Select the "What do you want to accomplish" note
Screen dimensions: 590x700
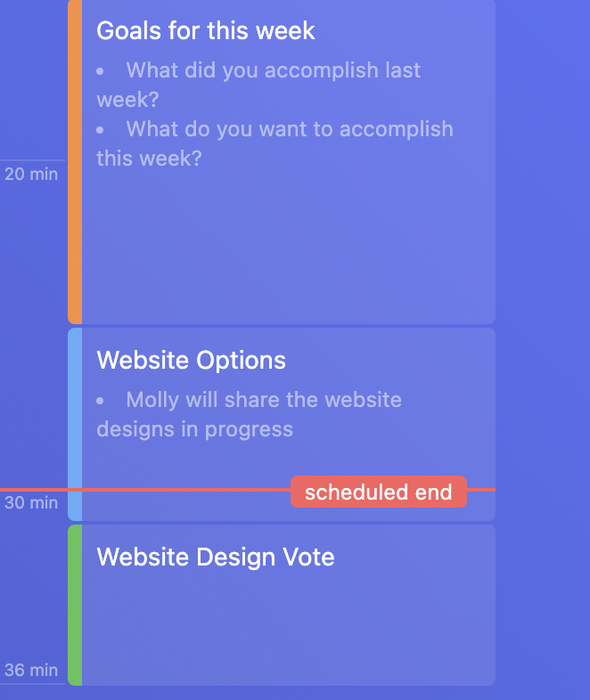(x=275, y=143)
